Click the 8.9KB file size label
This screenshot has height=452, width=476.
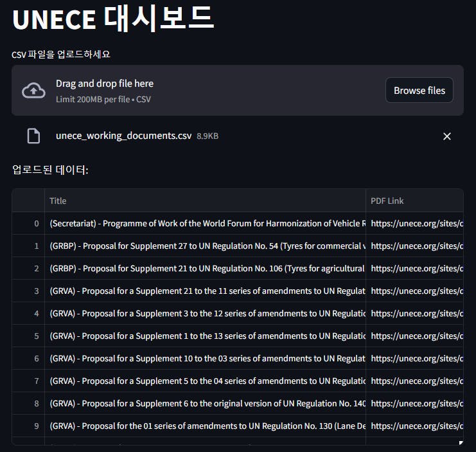(207, 136)
